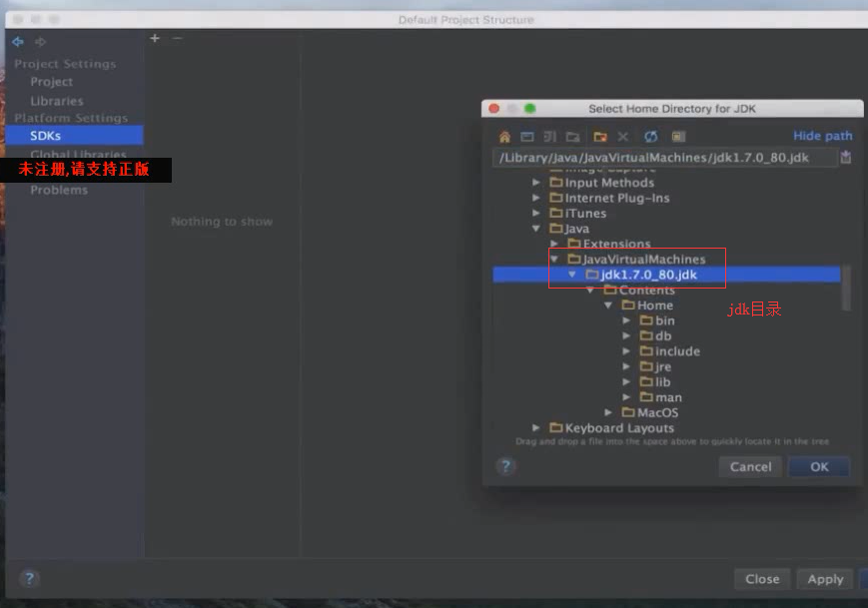The width and height of the screenshot is (868, 608).
Task: Expand the iTunes folder arrow
Action: coord(535,213)
